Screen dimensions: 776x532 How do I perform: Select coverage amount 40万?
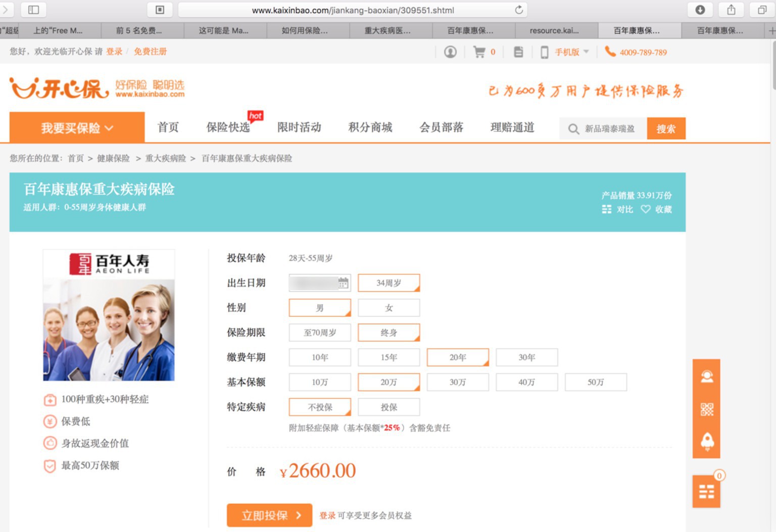pos(527,382)
